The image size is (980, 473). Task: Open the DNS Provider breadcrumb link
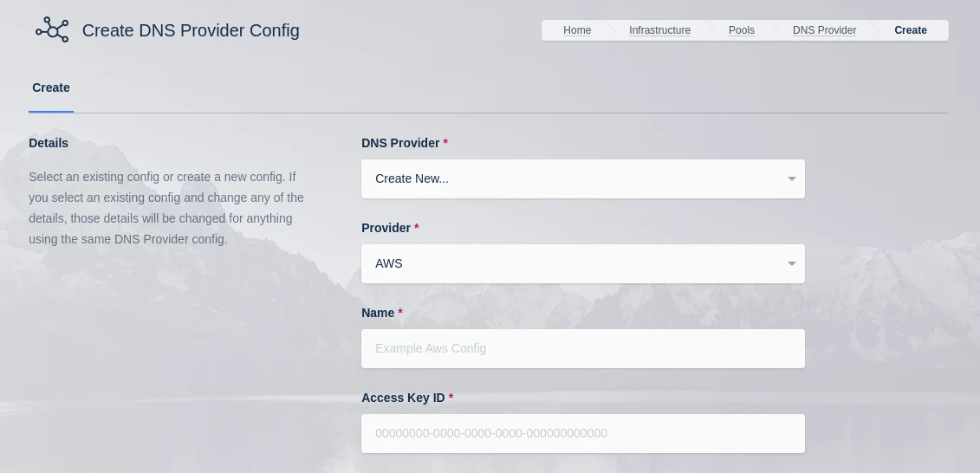click(x=824, y=30)
